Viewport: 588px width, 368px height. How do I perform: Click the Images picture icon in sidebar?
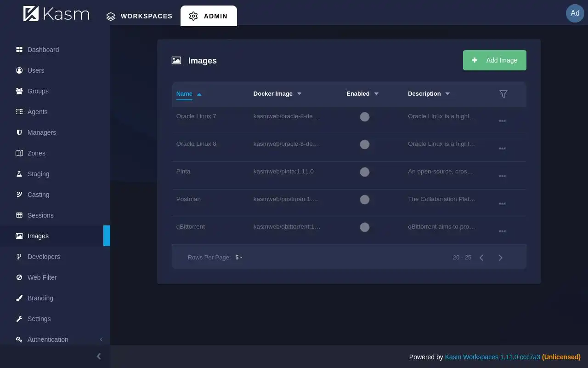click(x=19, y=236)
